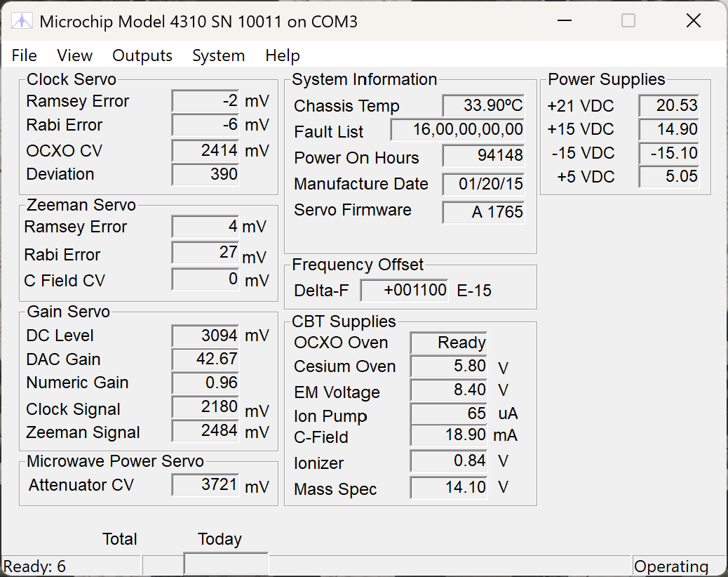Open the System menu
The height and width of the screenshot is (577, 728).
pos(218,55)
